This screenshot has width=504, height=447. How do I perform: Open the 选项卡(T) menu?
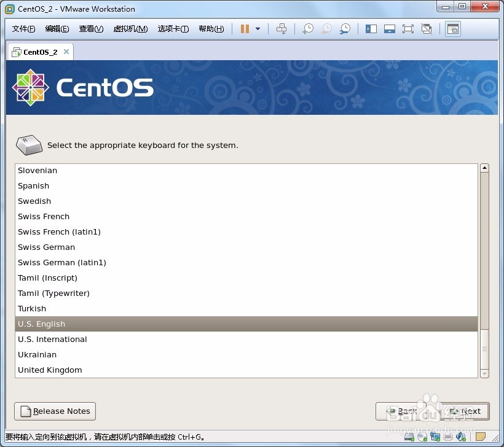pyautogui.click(x=173, y=29)
